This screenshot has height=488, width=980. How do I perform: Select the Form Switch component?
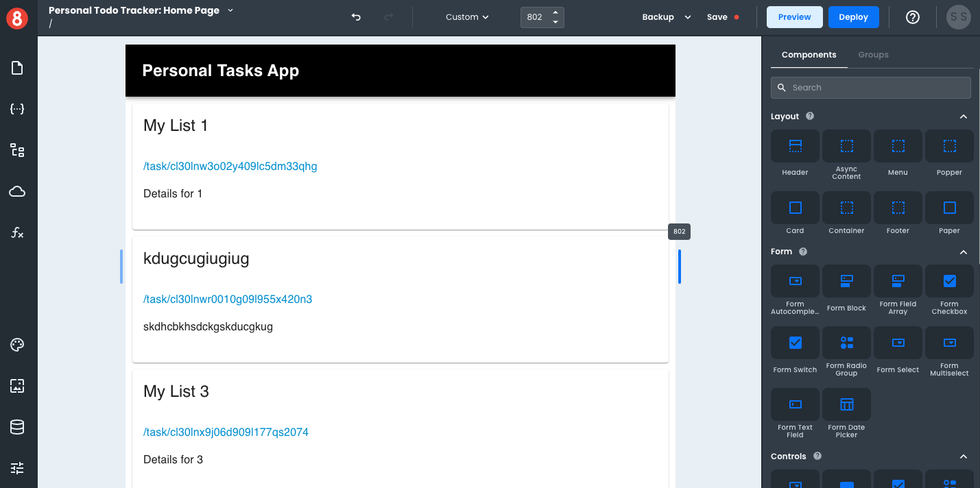[795, 351]
